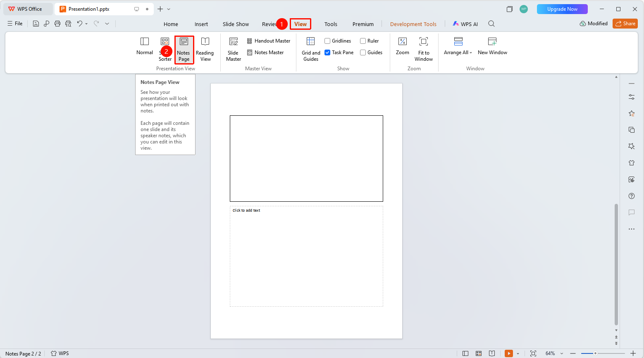Image resolution: width=644 pixels, height=358 pixels.
Task: Click the sidebar settings sliders icon
Action: click(x=632, y=97)
